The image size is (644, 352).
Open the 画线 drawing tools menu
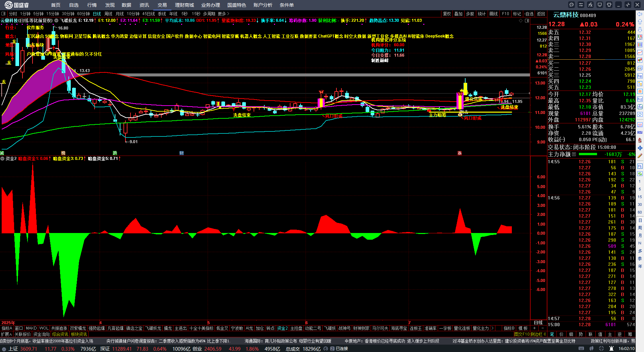(493, 14)
